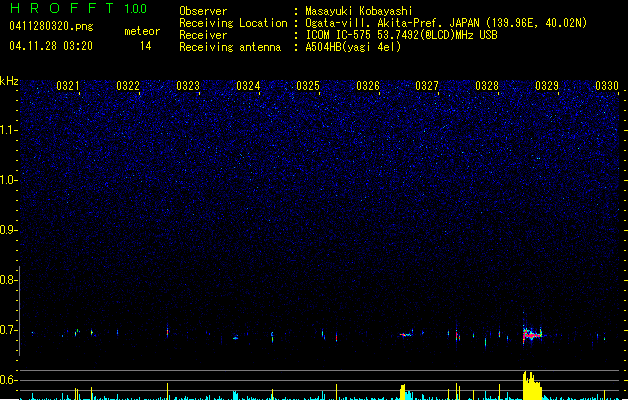The image size is (629, 400).
Task: Click the strong meteor echo near 0329
Action: [x=532, y=334]
